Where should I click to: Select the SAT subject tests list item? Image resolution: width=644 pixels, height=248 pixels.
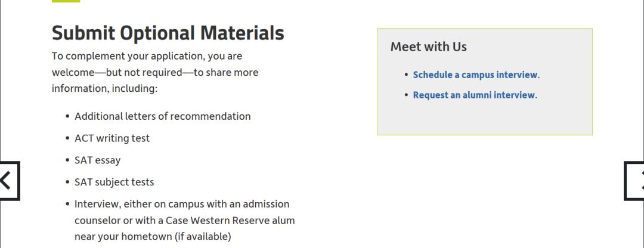114,182
